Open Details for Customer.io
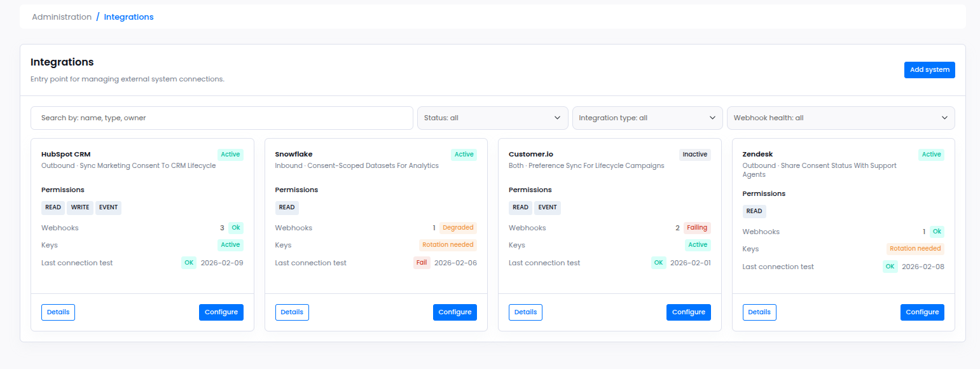The height and width of the screenshot is (369, 980). tap(525, 312)
